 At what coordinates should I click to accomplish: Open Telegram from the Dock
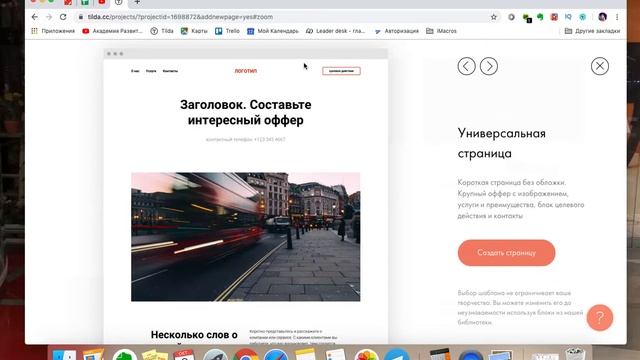tap(396, 354)
